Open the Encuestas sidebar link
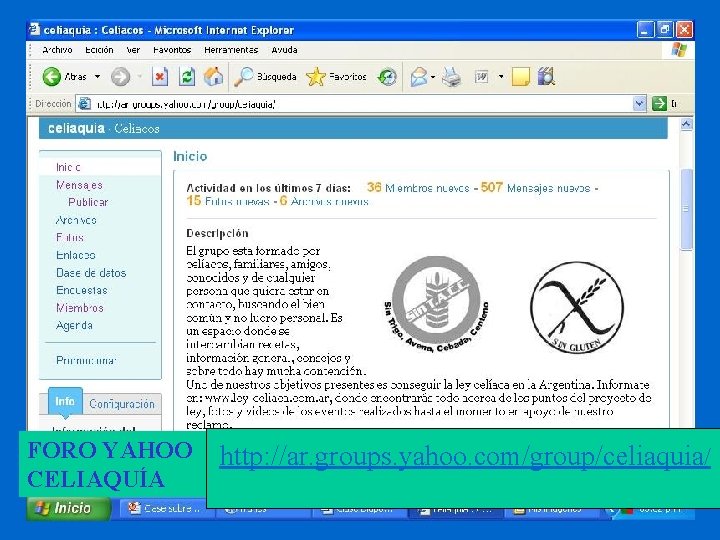Screen dimensions: 720x540 pyautogui.click(x=82, y=290)
